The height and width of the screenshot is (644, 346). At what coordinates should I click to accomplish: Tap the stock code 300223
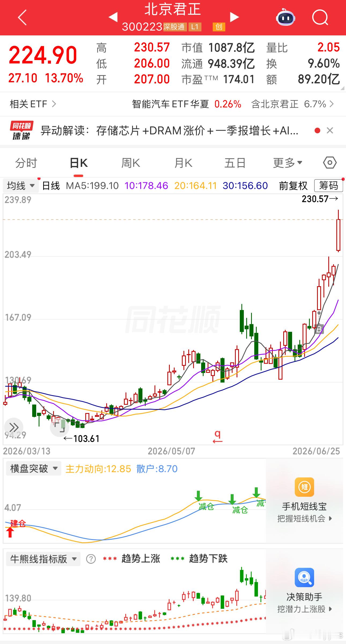pyautogui.click(x=142, y=27)
